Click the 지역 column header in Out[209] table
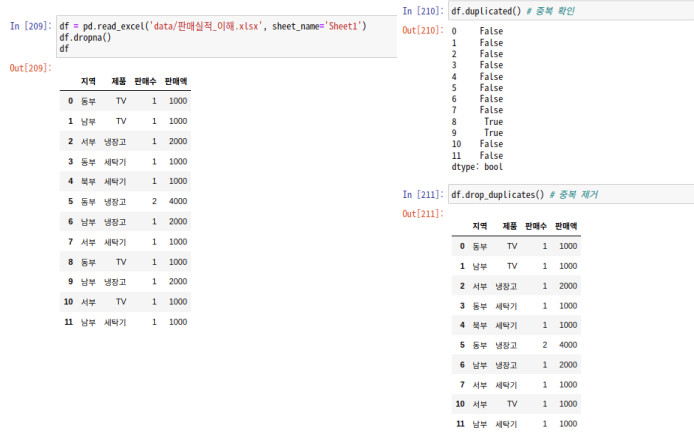Viewport: 694px width, 440px height. point(88,81)
